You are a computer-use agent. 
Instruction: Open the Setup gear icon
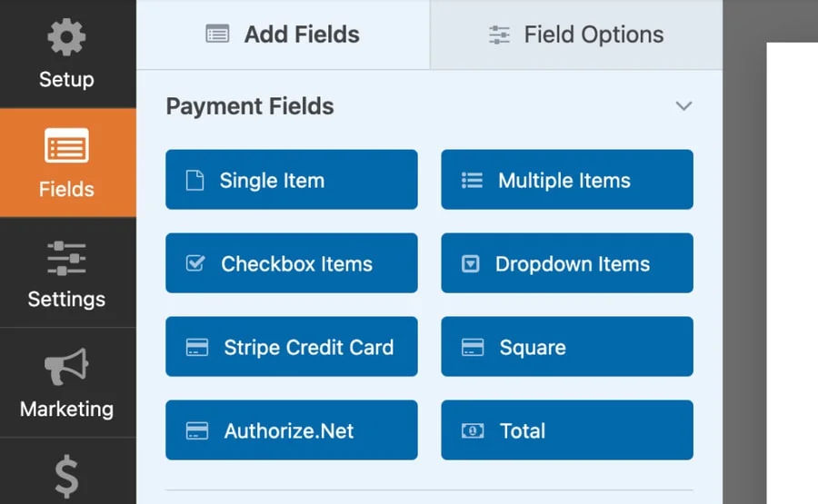66,37
